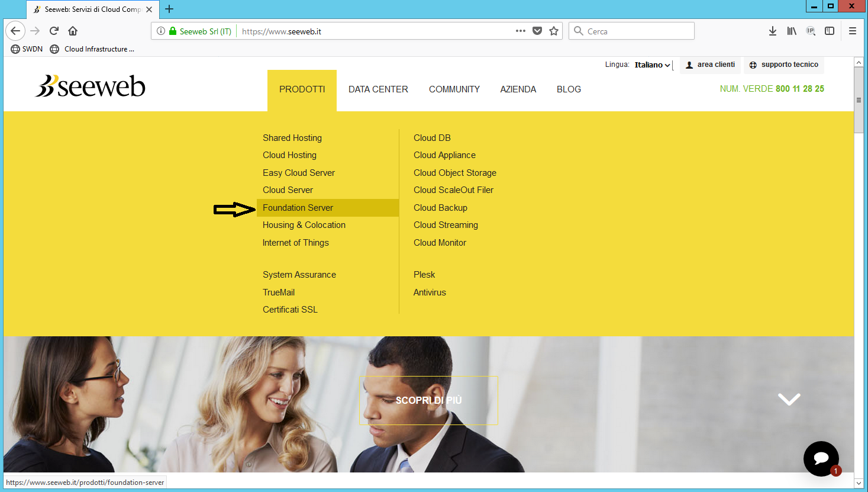Open the page actions three-dot menu
This screenshot has height=492, width=868.
[521, 31]
